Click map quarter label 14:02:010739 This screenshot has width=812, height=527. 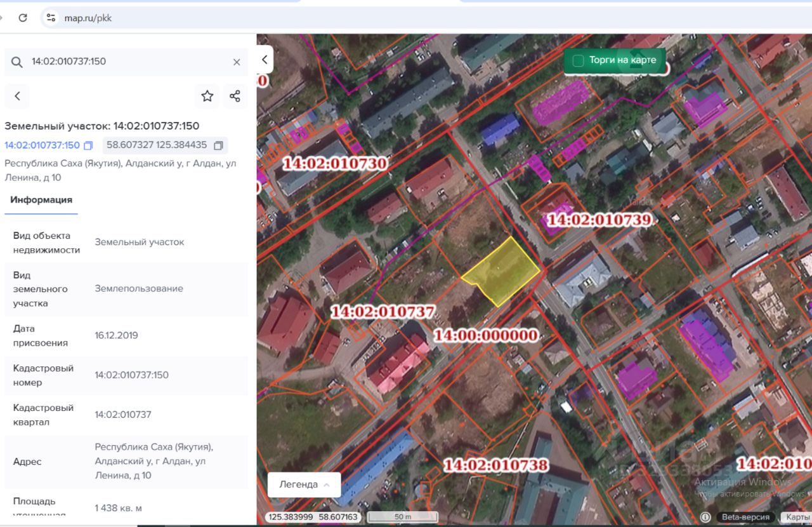599,220
